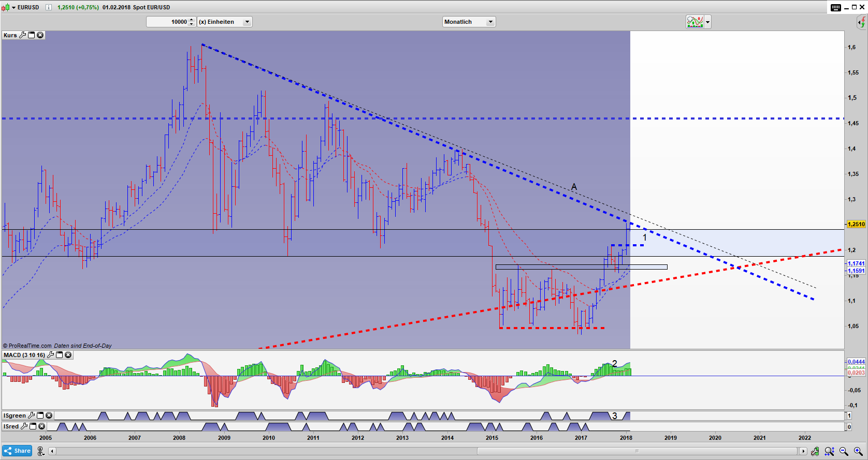Click the Share button
The width and height of the screenshot is (868, 460).
[x=17, y=451]
